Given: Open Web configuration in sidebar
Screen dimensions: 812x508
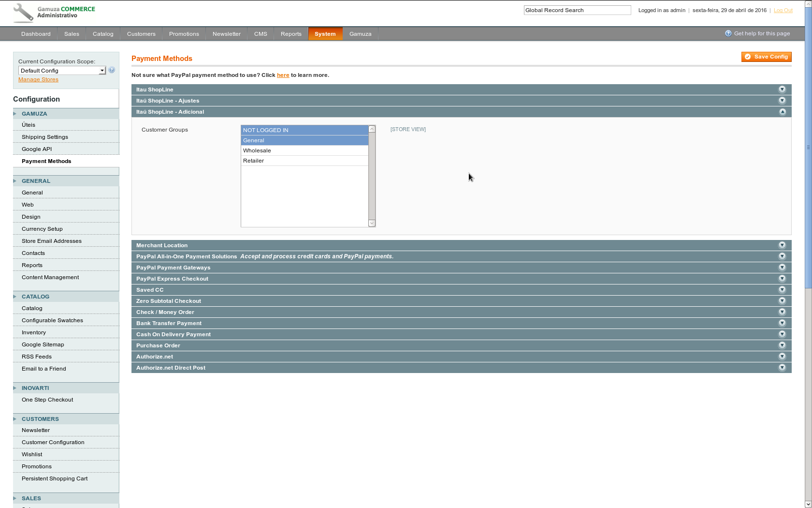Looking at the screenshot, I should 28,205.
